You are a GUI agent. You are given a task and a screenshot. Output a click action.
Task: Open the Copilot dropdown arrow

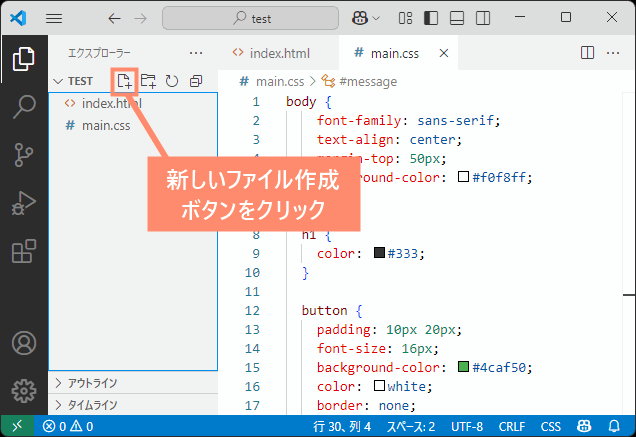click(x=376, y=18)
